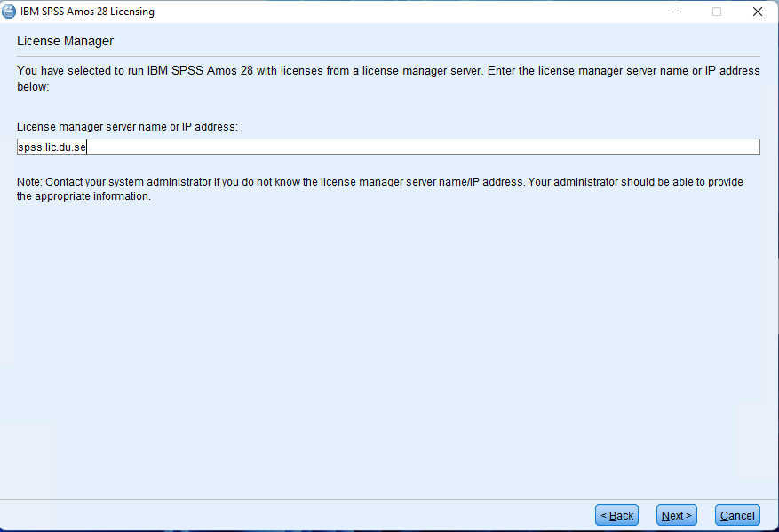Click the License Manager heading text
The image size is (779, 532).
coord(65,41)
